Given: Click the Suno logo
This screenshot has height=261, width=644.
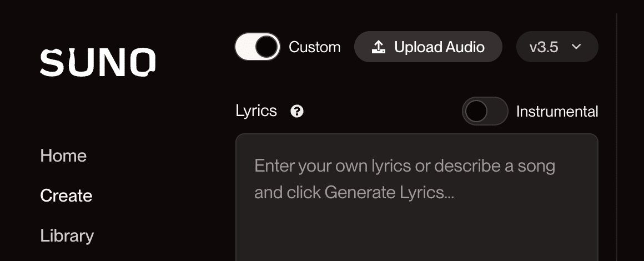Looking at the screenshot, I should click(98, 63).
